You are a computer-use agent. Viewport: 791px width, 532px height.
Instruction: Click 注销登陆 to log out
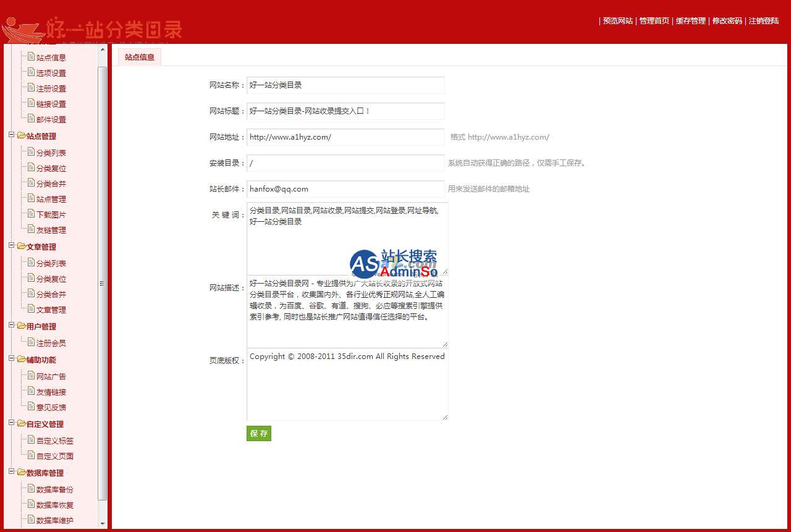[x=764, y=20]
